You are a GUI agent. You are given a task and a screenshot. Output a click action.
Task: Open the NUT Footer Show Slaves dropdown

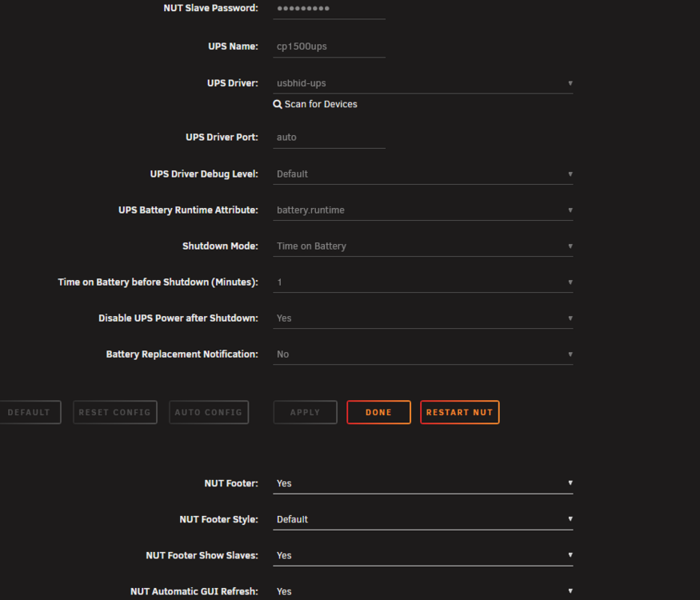tap(422, 555)
